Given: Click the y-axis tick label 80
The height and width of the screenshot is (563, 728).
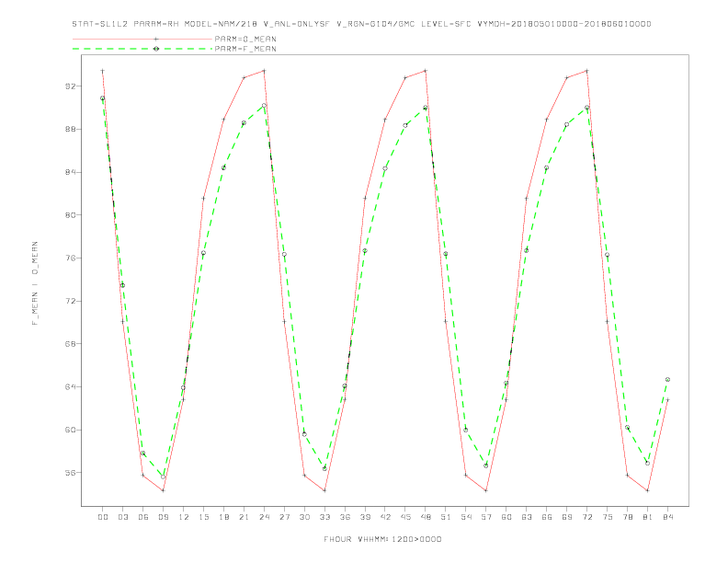Looking at the screenshot, I should (70, 215).
